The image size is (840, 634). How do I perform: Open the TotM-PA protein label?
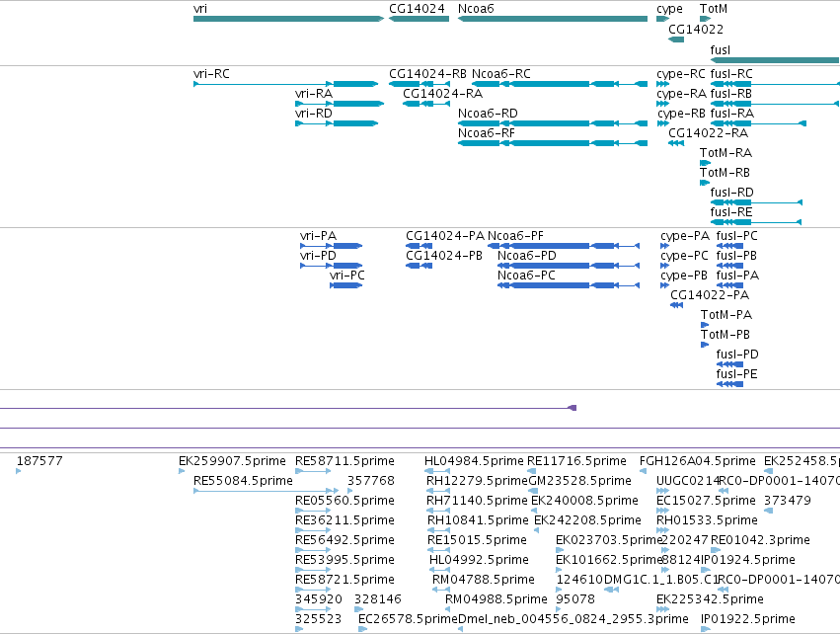(726, 315)
